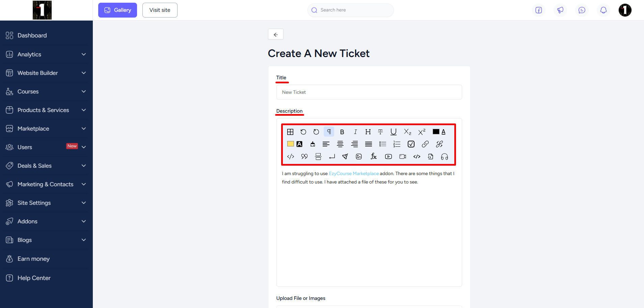Insert an image into the description
This screenshot has width=644, height=308.
[x=359, y=157]
